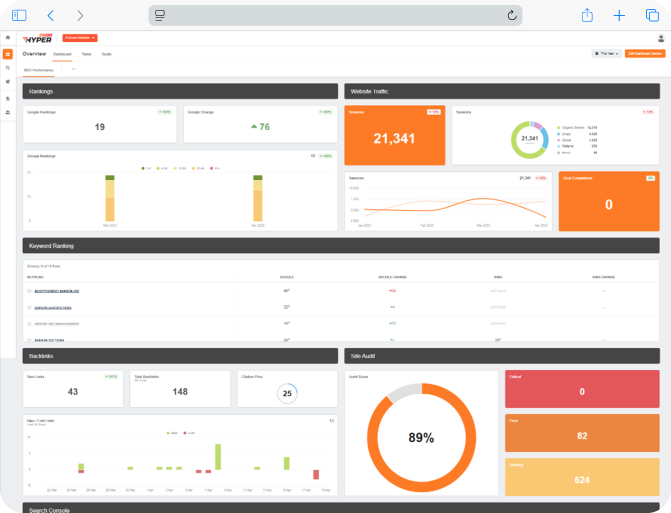The height and width of the screenshot is (513, 671).
Task: Open the orange Dashboard grid icon in sidebar
Action: (x=8, y=53)
